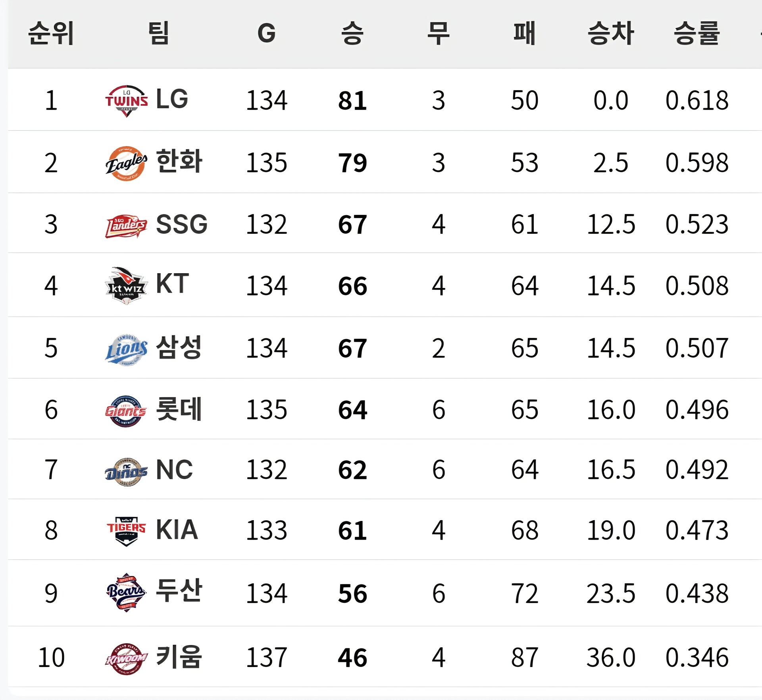Click the NC Dinos team logo
The height and width of the screenshot is (700, 762).
point(126,472)
